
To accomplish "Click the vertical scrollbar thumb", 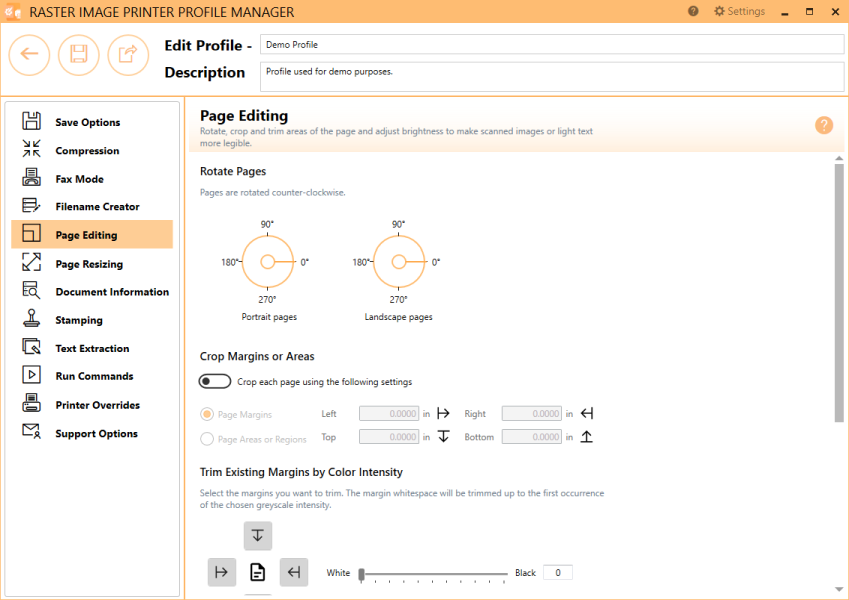I will point(839,292).
